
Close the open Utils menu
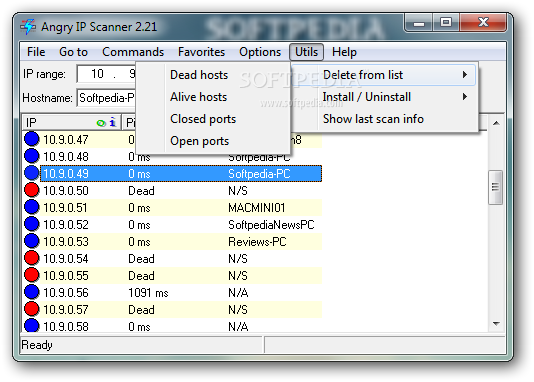(x=306, y=52)
